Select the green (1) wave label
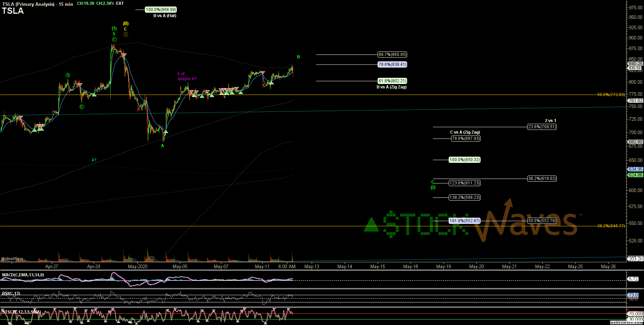644x325 pixels. coord(114,28)
